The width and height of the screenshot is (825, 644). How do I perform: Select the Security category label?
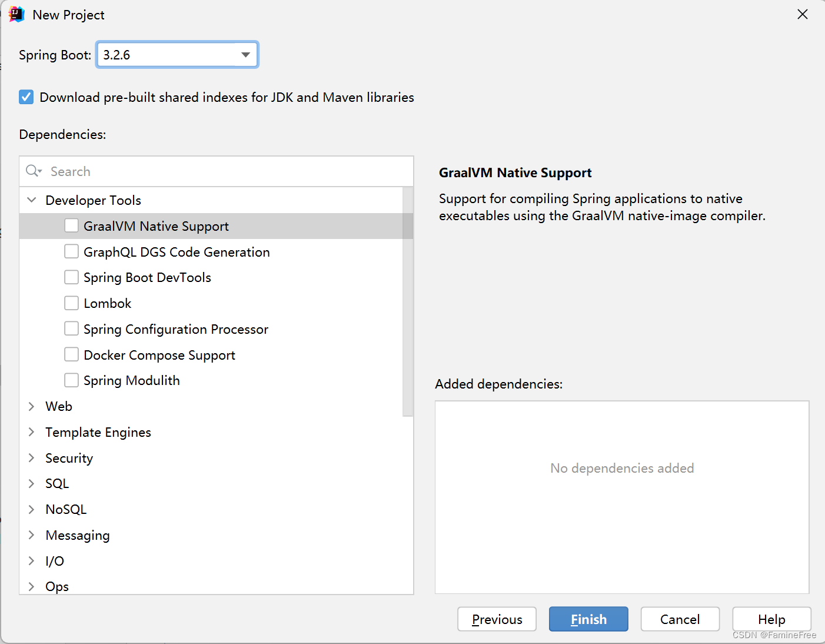(x=69, y=458)
